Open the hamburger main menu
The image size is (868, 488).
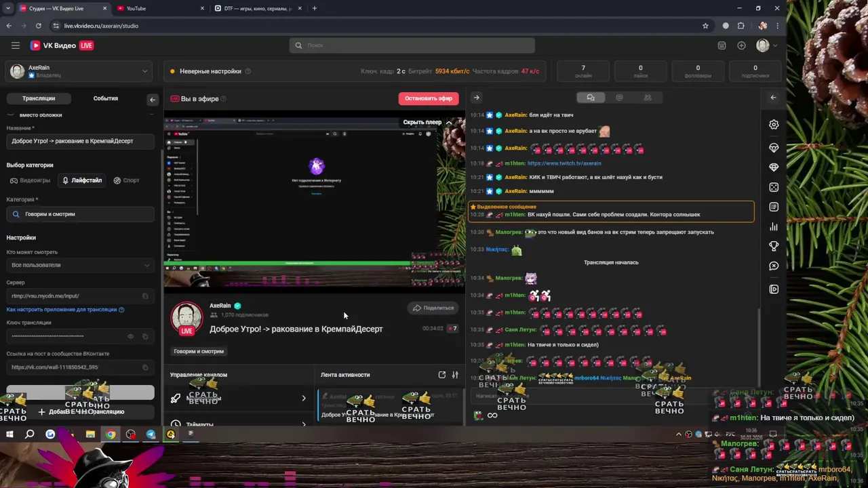click(x=15, y=45)
